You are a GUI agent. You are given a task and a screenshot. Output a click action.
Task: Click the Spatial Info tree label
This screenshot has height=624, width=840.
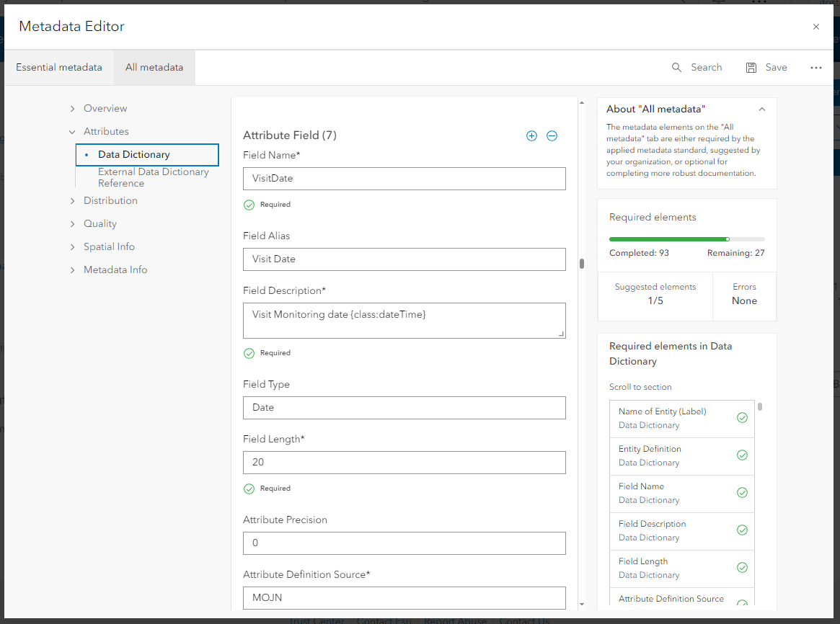click(110, 246)
